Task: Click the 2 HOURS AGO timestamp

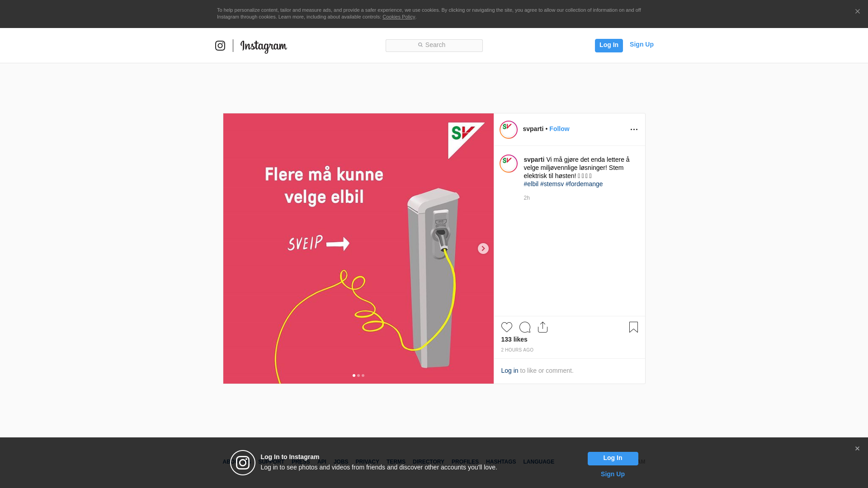Action: [x=517, y=350]
